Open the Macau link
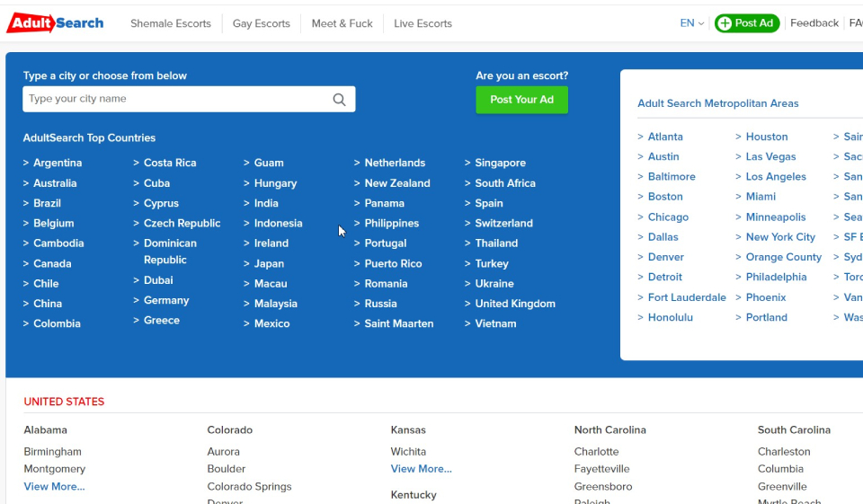Screen dimensions: 863x504 pos(271,284)
